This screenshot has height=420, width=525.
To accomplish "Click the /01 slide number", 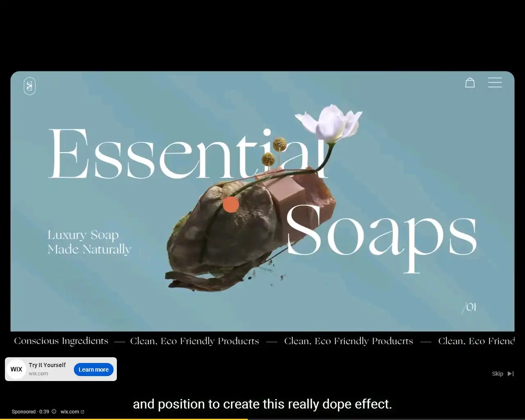I will (469, 307).
